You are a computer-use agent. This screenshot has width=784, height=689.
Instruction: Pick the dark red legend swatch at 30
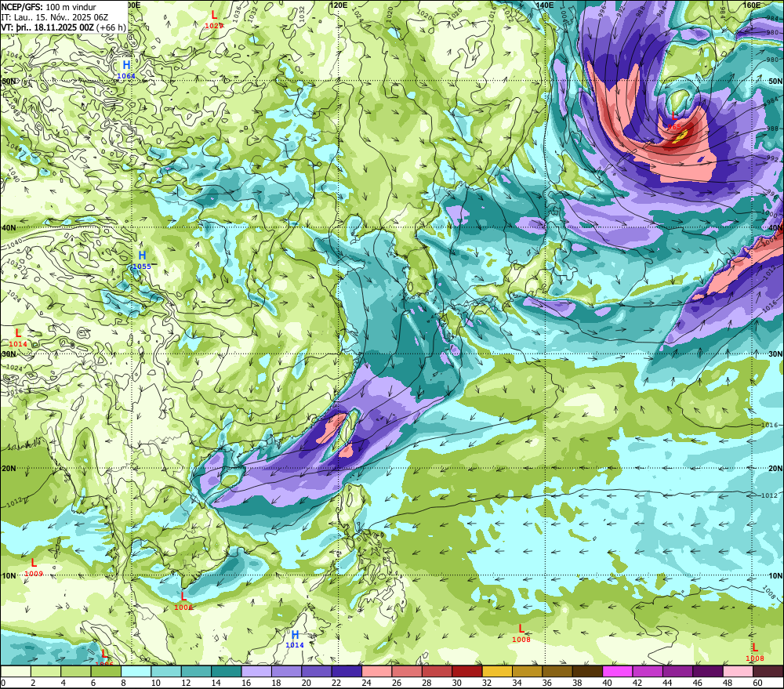(467, 671)
